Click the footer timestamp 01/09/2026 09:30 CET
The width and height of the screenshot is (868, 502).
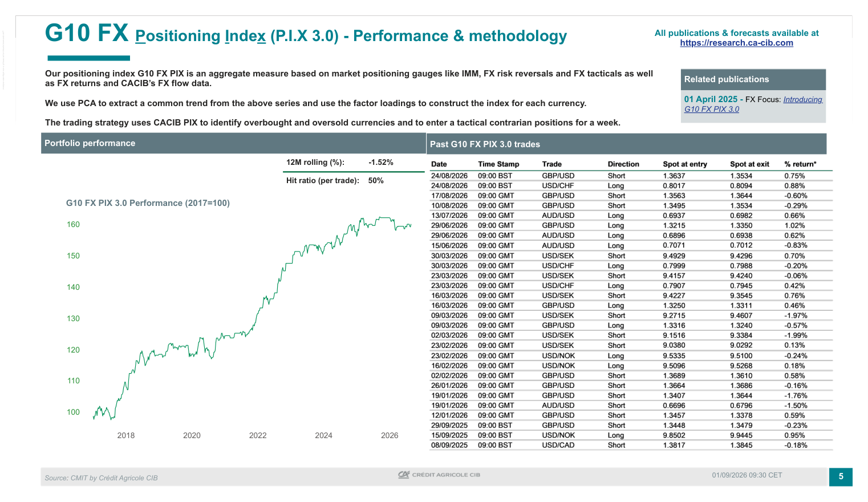[747, 475]
